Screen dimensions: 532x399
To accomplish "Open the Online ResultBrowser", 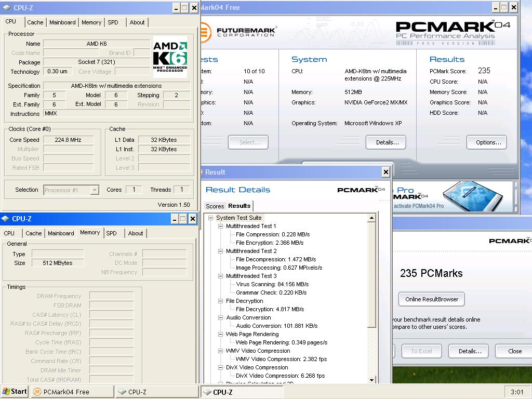I will click(x=432, y=299).
